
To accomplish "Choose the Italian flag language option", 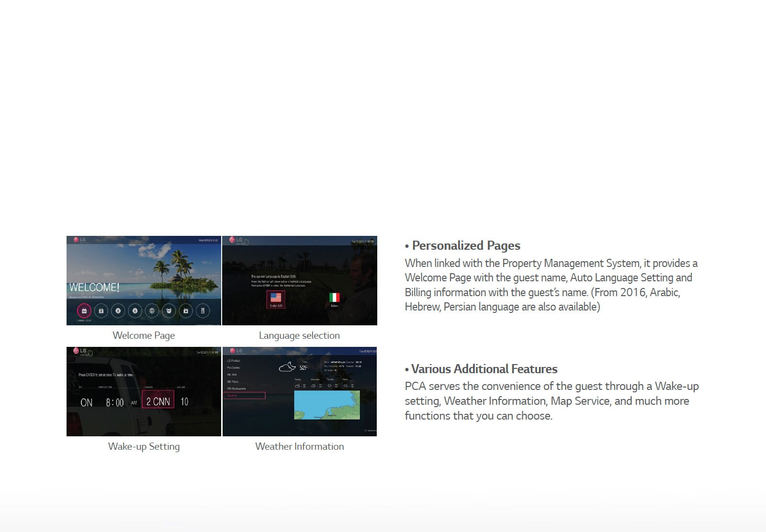I will tap(334, 298).
